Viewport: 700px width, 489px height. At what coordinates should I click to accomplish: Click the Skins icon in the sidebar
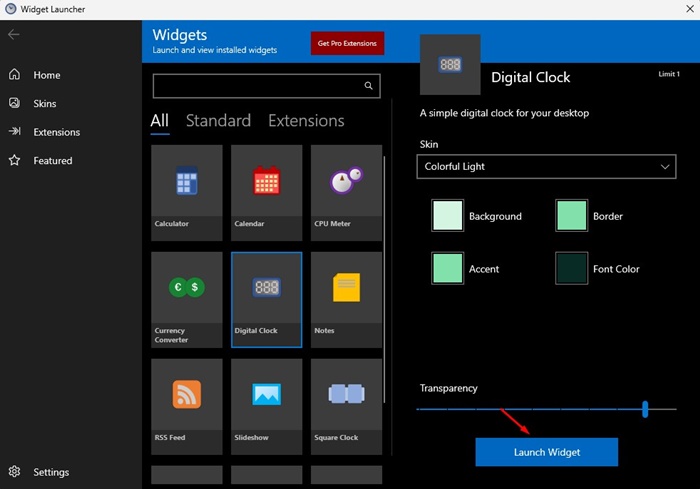14,103
